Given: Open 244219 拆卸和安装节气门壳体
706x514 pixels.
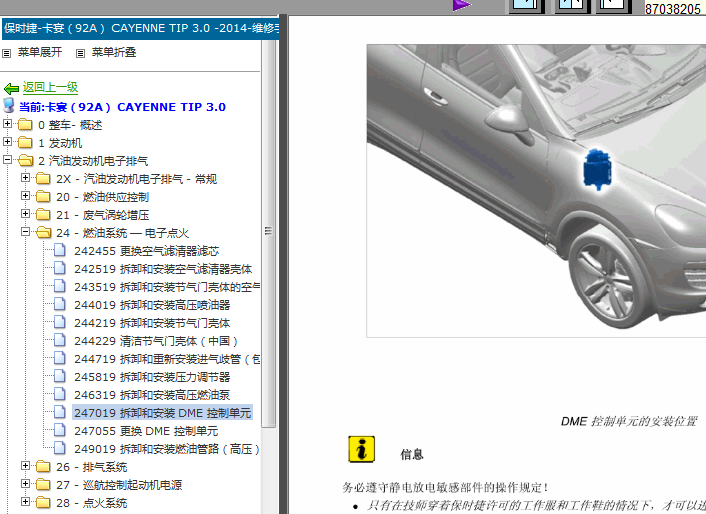Looking at the screenshot, I should (152, 323).
